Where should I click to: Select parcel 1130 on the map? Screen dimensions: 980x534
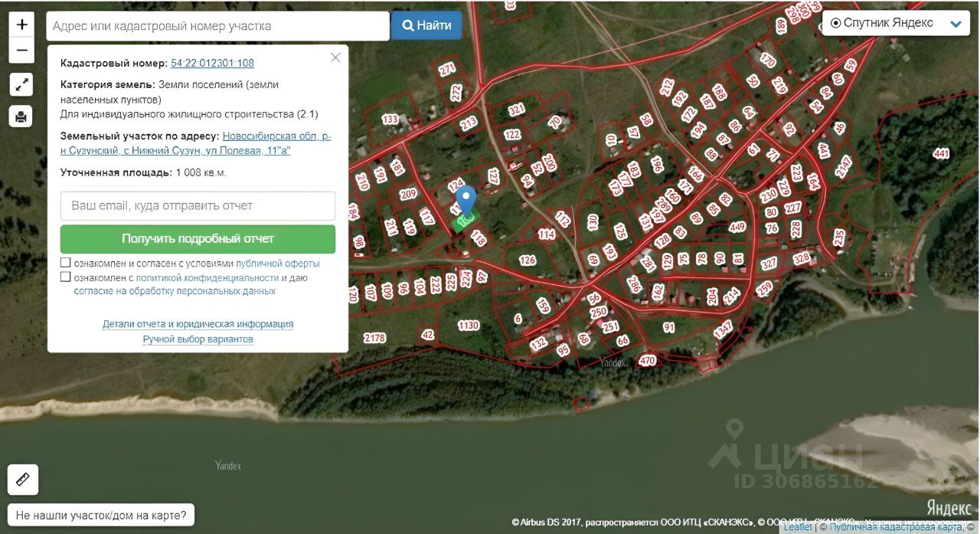[x=469, y=326]
